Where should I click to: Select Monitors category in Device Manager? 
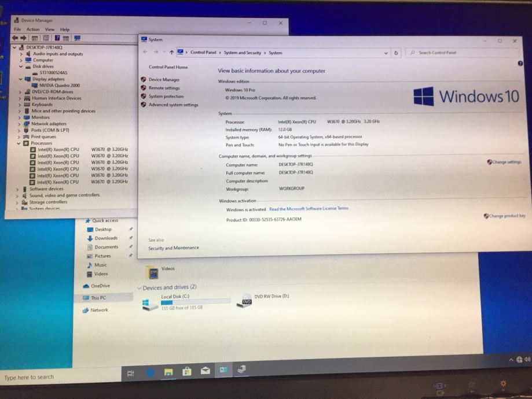(x=41, y=117)
